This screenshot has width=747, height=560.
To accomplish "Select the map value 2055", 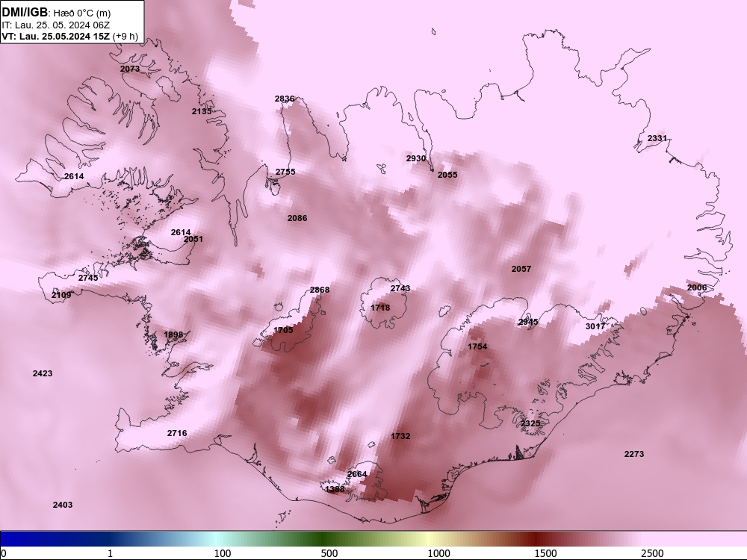I will click(x=447, y=175).
